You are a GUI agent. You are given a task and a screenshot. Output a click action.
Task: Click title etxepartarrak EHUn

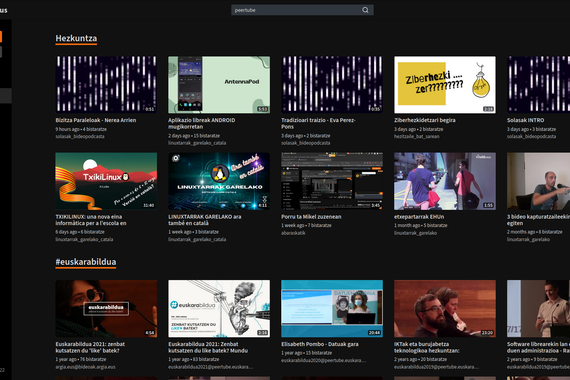419,217
